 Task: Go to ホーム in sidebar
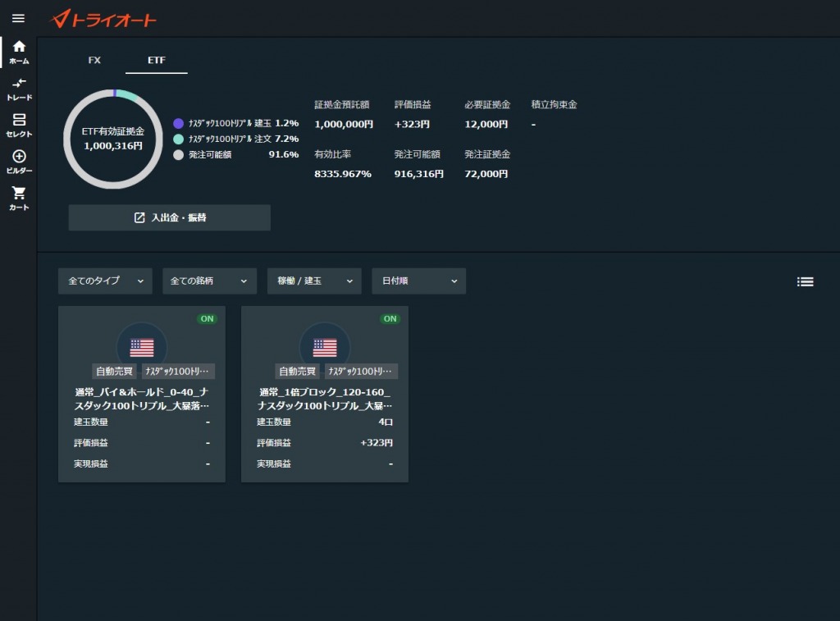point(19,53)
